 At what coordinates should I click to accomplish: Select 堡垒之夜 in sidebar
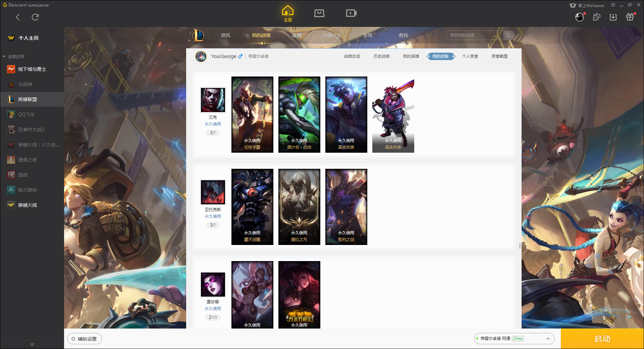(32, 160)
